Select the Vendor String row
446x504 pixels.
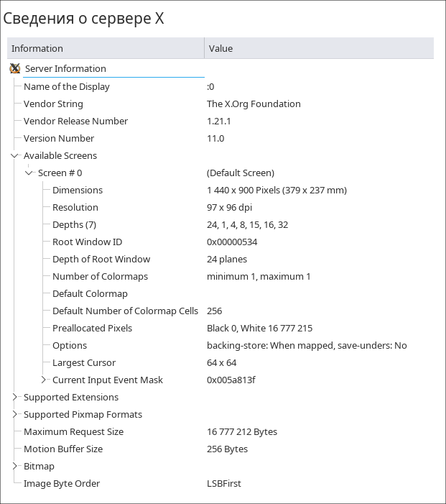click(x=53, y=104)
